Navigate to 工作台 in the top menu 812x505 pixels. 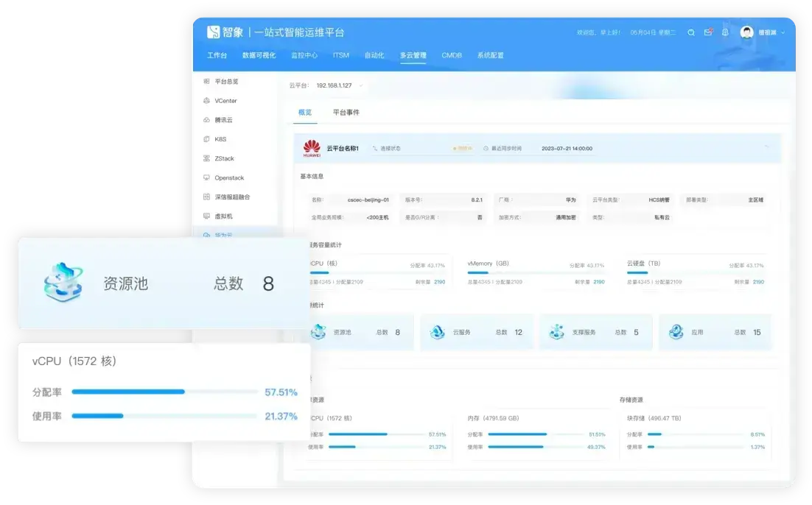click(x=217, y=54)
